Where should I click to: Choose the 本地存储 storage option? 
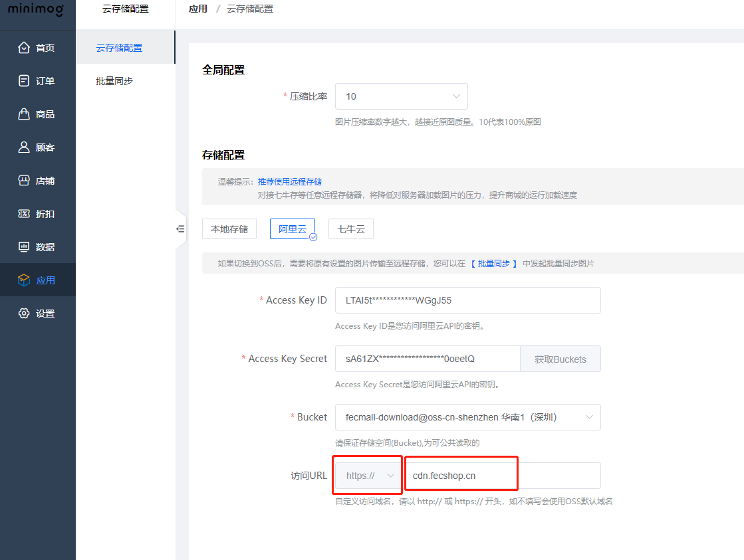[229, 229]
